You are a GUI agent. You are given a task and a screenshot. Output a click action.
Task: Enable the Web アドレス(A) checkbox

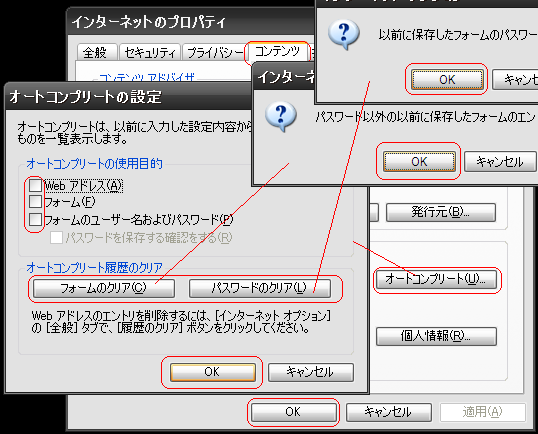coord(35,186)
